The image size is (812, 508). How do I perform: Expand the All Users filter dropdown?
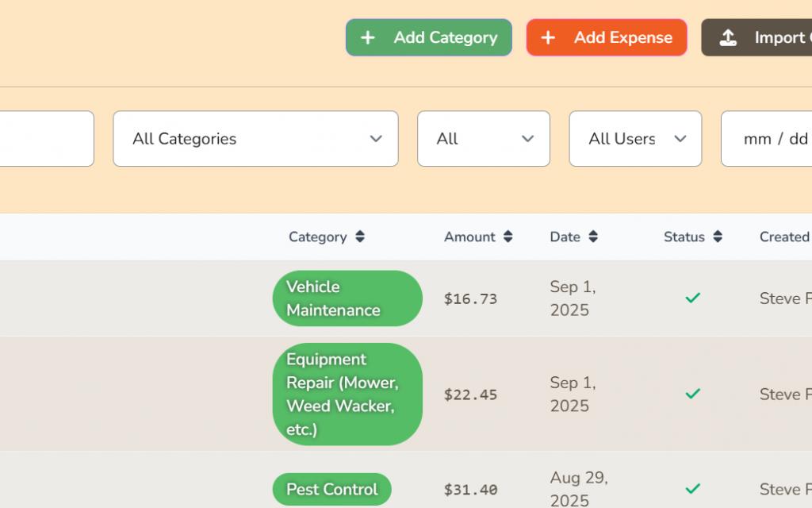point(634,139)
